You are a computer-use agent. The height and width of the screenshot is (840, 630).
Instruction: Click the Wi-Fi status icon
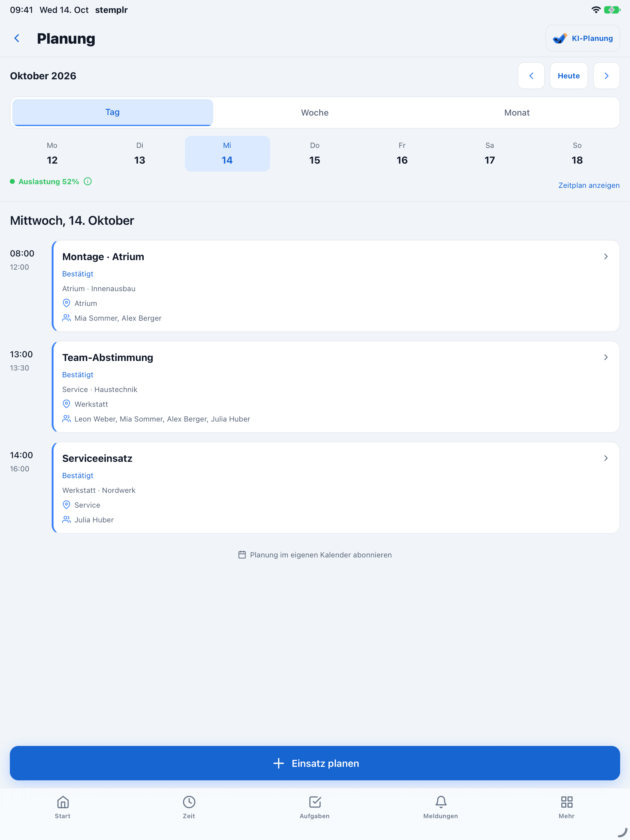pyautogui.click(x=596, y=10)
